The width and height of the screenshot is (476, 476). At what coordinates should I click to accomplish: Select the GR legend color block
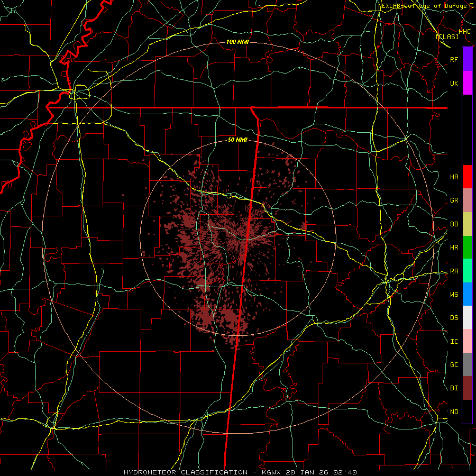(467, 200)
